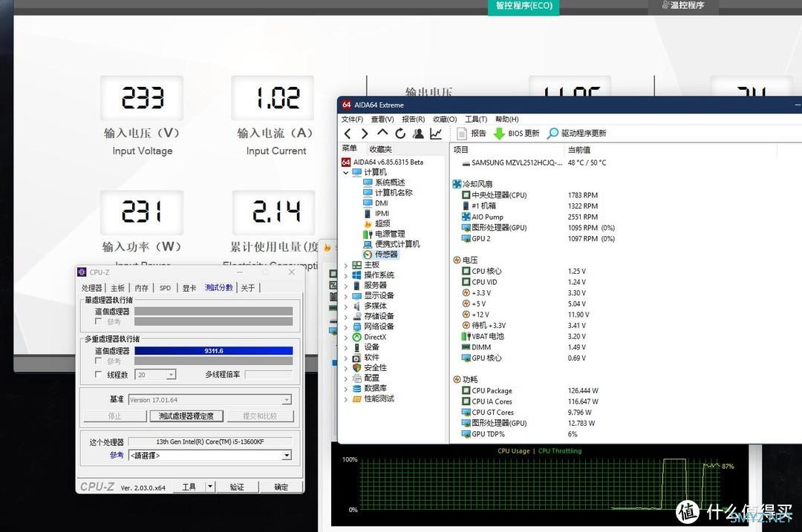
Task: Expand the 操作系统 tree node
Action: tap(346, 275)
